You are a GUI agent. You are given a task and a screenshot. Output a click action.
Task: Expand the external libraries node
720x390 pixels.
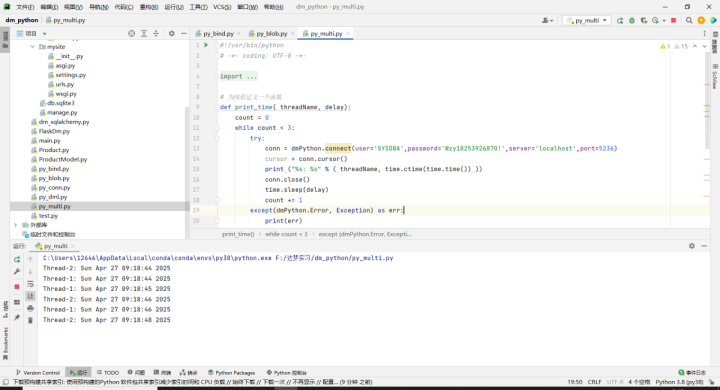pyautogui.click(x=16, y=225)
